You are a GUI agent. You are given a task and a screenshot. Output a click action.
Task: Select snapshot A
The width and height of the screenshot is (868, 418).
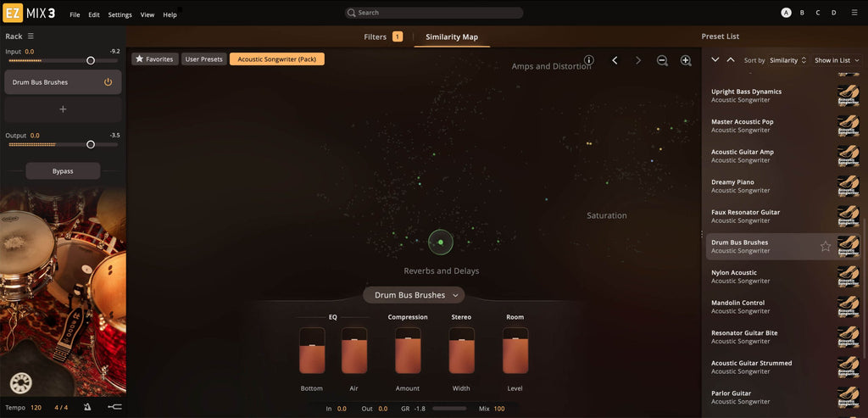[x=786, y=13]
